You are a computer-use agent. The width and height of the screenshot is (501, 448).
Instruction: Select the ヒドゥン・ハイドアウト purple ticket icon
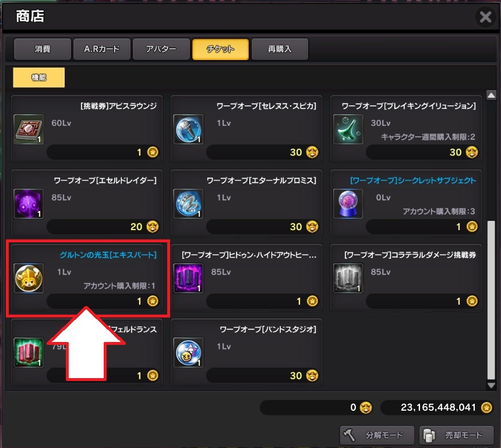(188, 278)
